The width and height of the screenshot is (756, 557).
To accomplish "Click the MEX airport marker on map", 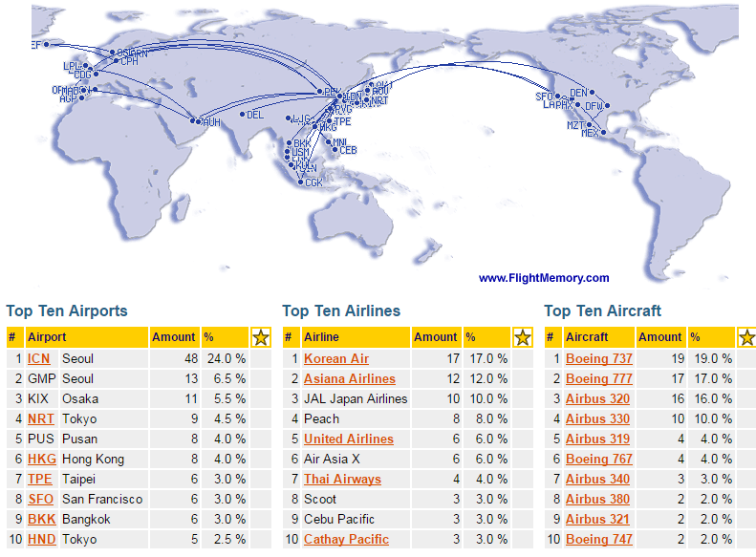I will [603, 132].
